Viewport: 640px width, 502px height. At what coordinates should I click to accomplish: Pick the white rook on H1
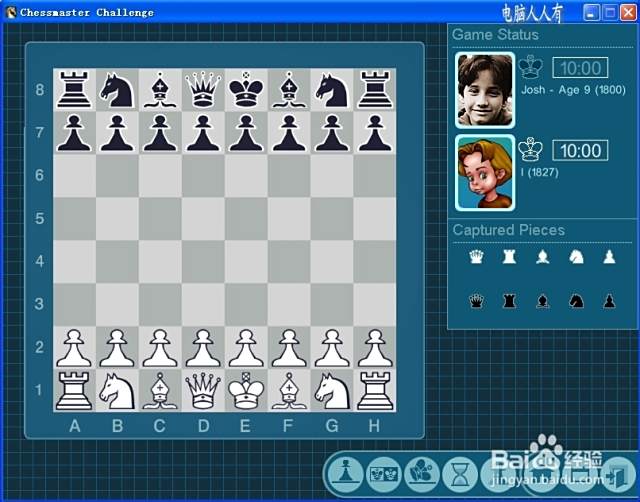[375, 391]
